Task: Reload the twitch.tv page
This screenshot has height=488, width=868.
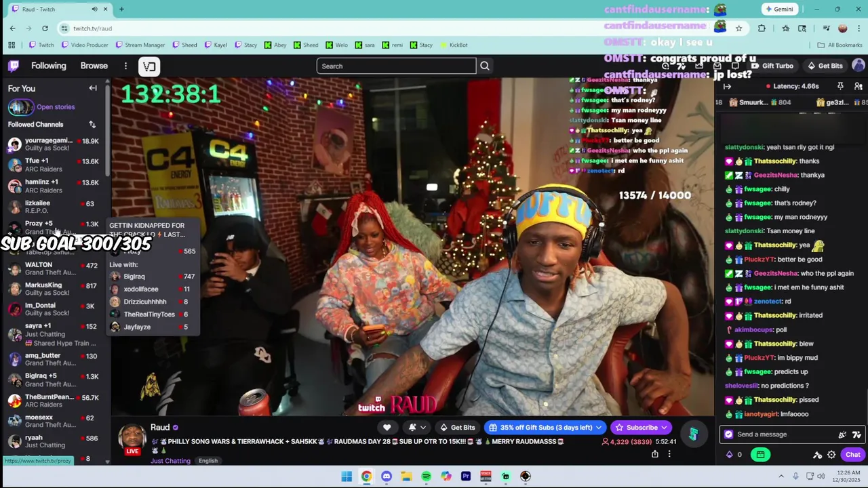Action: click(45, 28)
